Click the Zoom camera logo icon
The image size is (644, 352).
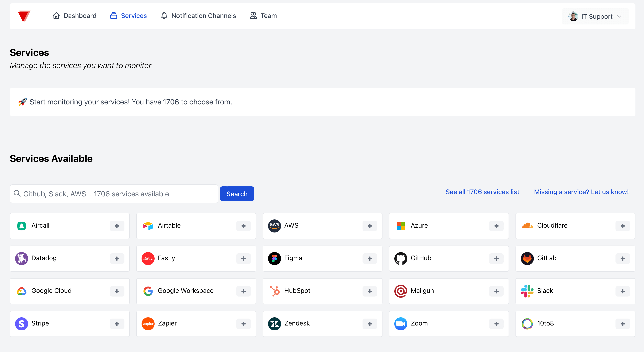click(401, 324)
